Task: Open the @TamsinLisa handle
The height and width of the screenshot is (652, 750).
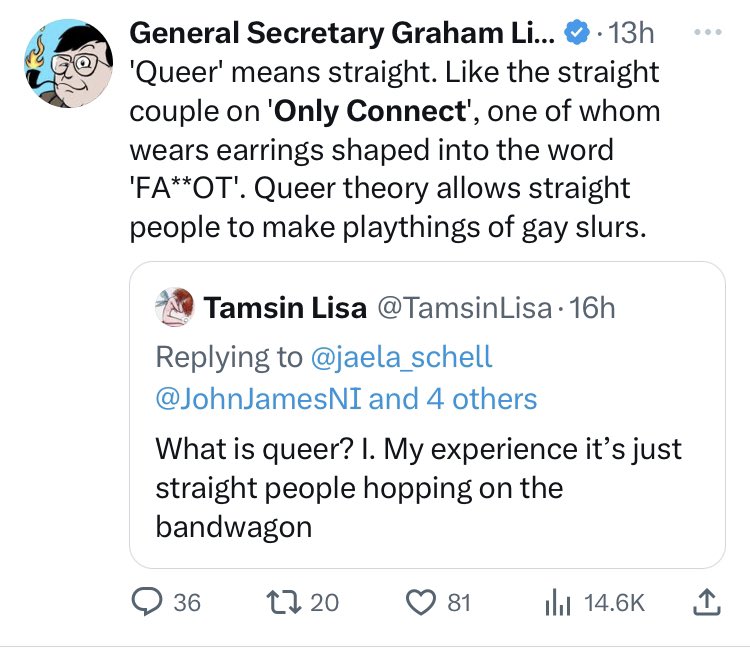Action: (x=464, y=308)
